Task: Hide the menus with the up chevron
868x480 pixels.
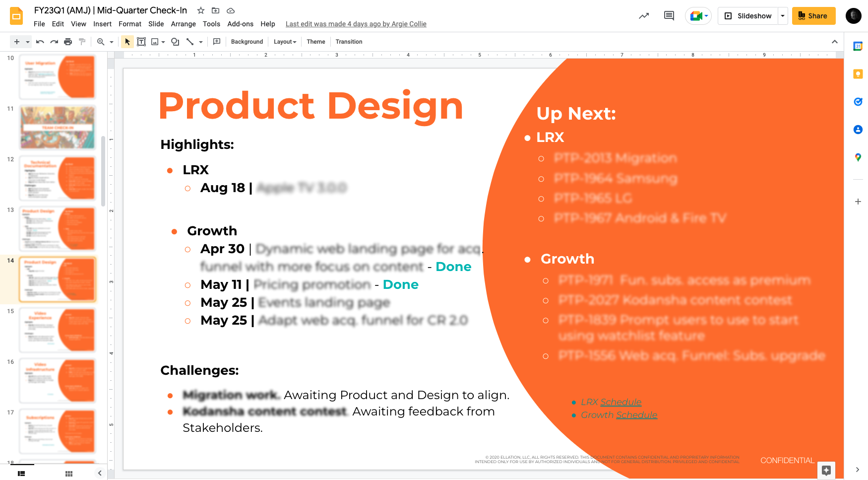Action: (835, 42)
